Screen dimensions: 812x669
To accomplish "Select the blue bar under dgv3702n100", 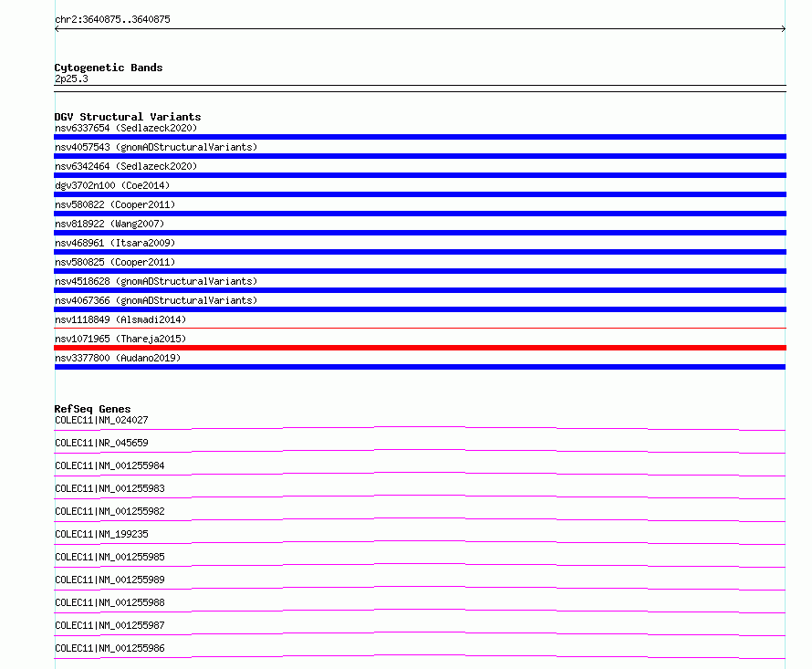I will click(420, 194).
